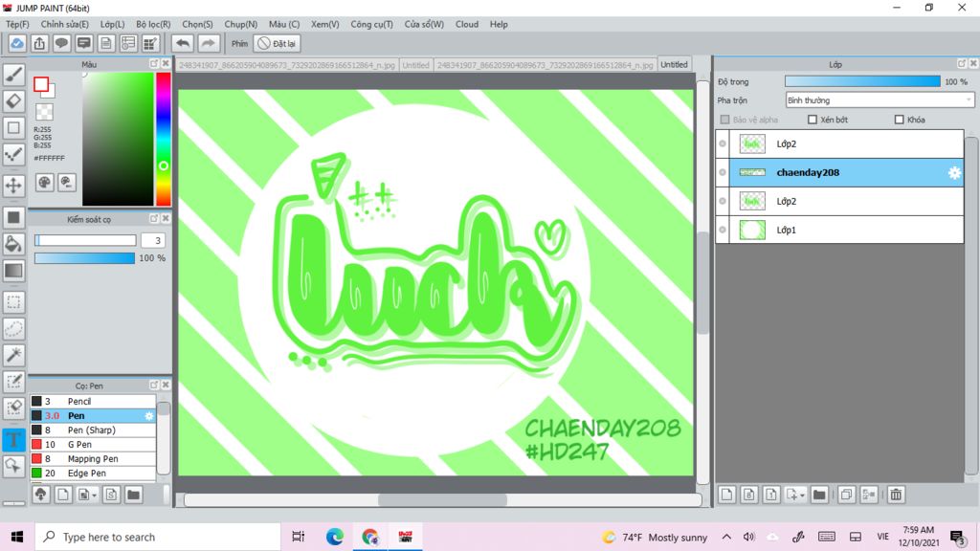Close the Kiểm soát cọ panel

point(166,218)
